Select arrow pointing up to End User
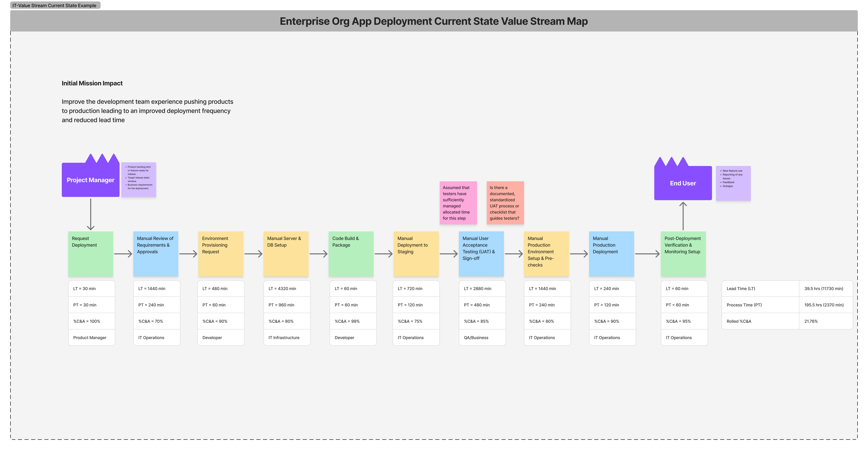 coord(683,216)
